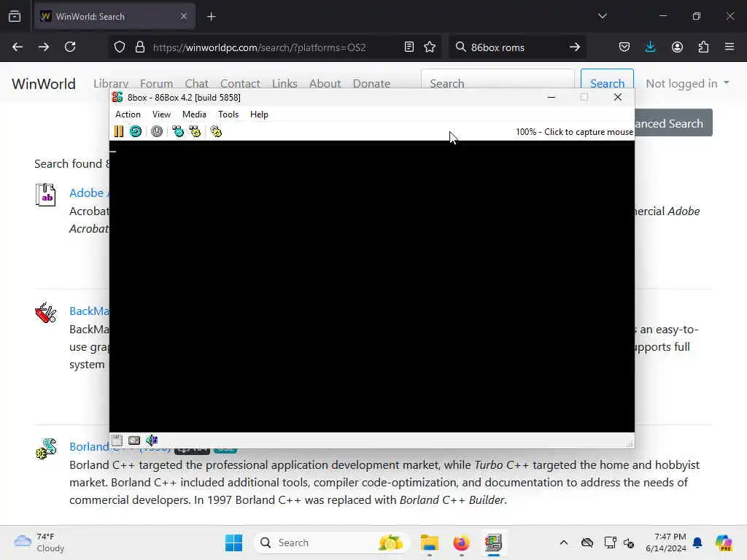The image size is (747, 560).
Task: Open WinWorld Contact link
Action: point(240,84)
